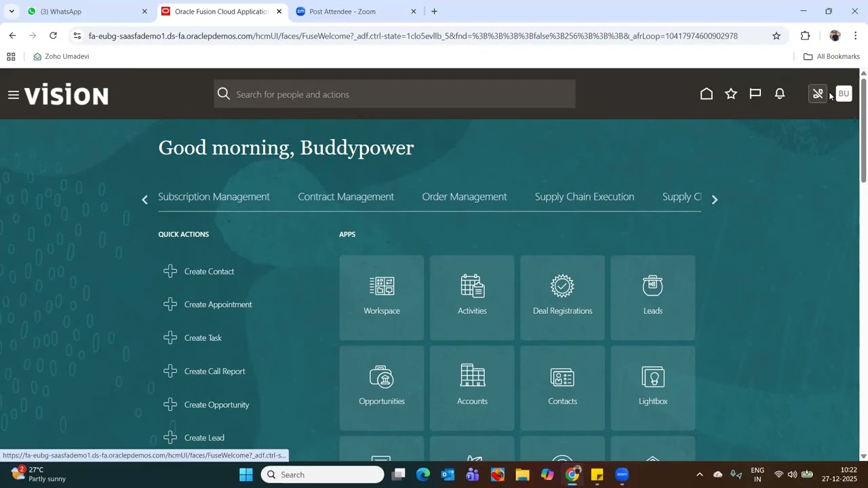
Task: Open the Vision navigator hamburger menu
Action: (14, 95)
